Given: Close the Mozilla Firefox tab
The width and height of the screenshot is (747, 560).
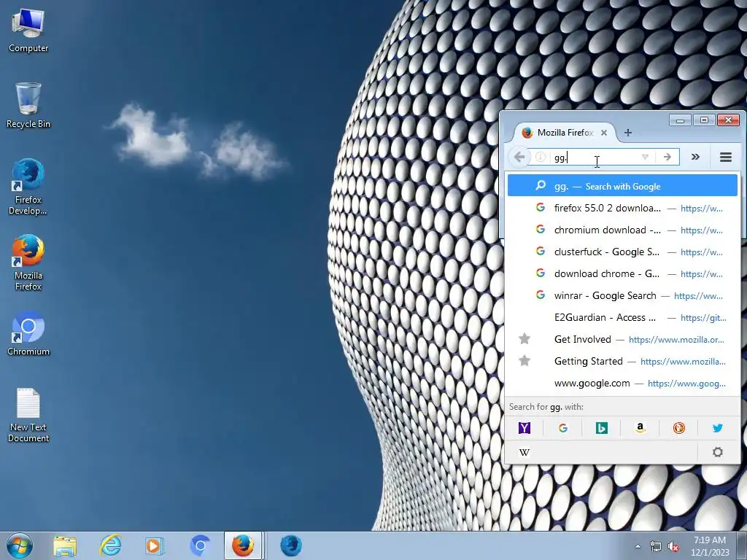Looking at the screenshot, I should coord(604,133).
